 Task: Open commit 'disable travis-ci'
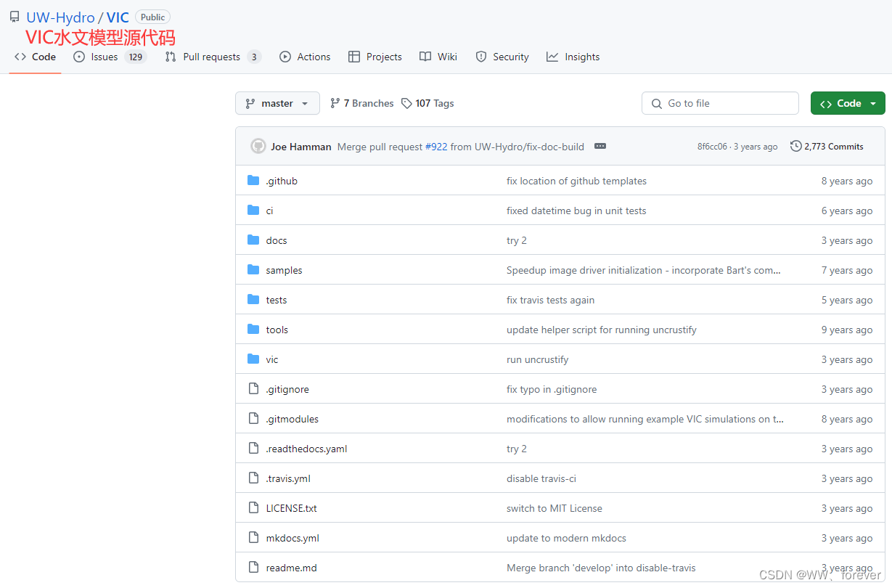click(541, 478)
